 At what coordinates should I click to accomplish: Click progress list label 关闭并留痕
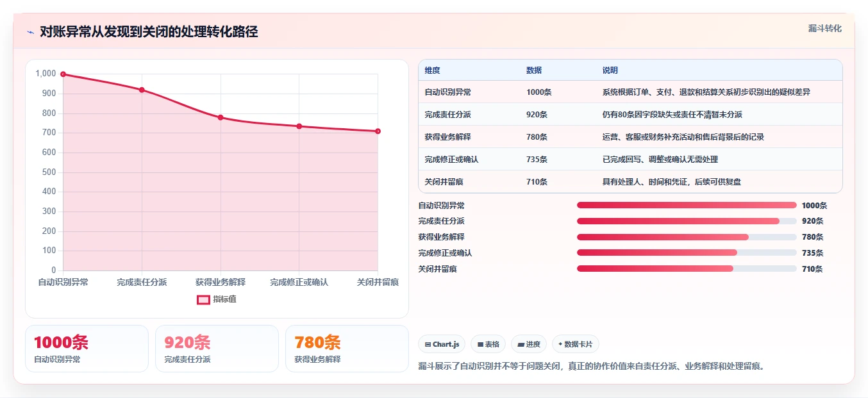[437, 269]
